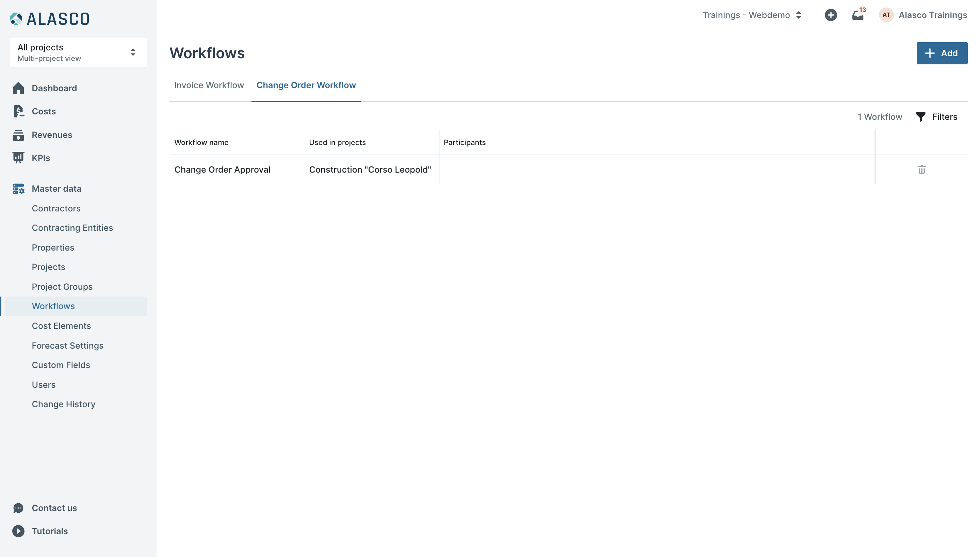Open Dashboard in the sidebar

tap(54, 89)
